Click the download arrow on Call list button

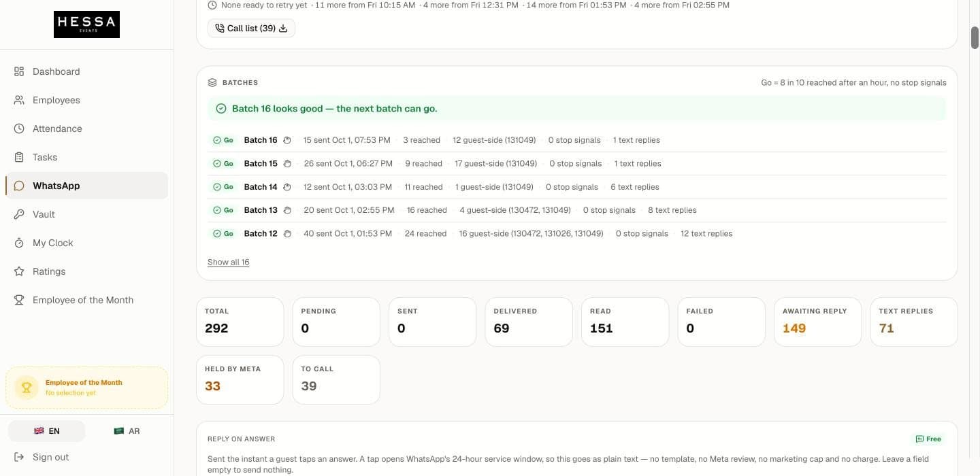click(283, 28)
